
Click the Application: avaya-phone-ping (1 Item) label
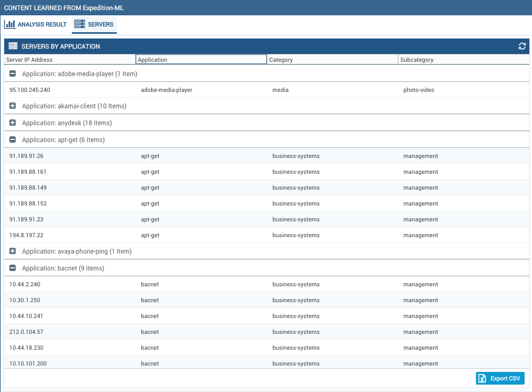(77, 251)
